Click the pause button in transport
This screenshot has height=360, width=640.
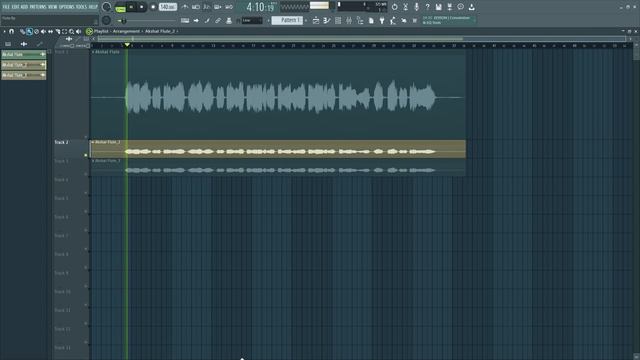point(131,7)
